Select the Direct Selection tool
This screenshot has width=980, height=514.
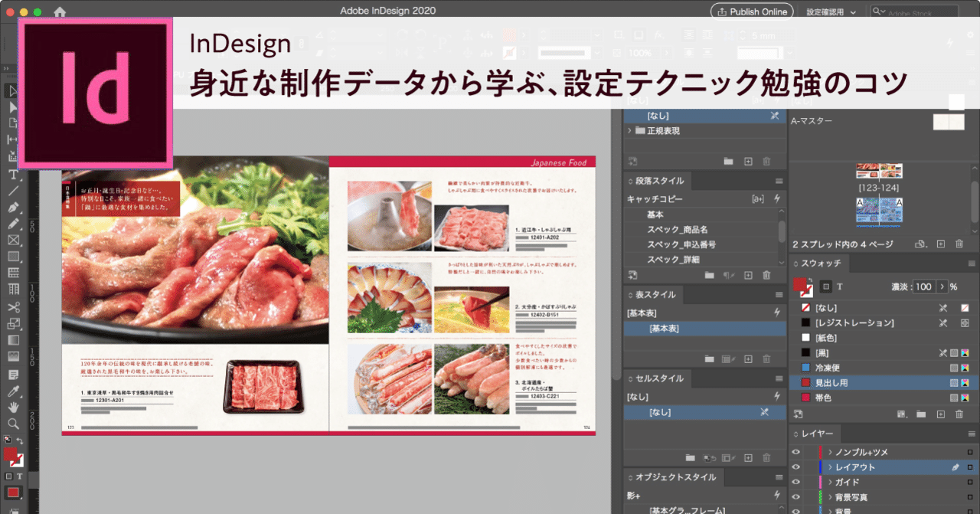pyautogui.click(x=13, y=107)
